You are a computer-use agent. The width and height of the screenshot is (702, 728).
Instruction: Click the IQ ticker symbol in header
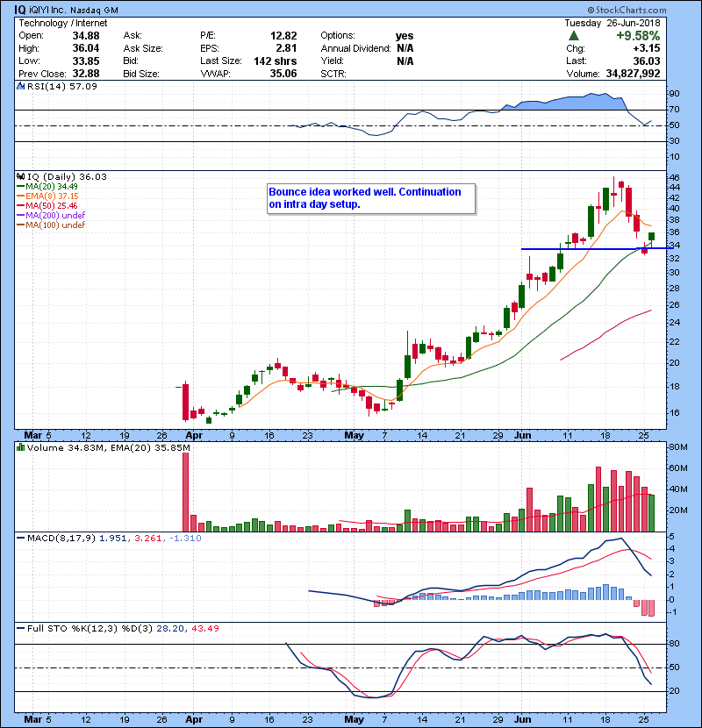tap(19, 10)
